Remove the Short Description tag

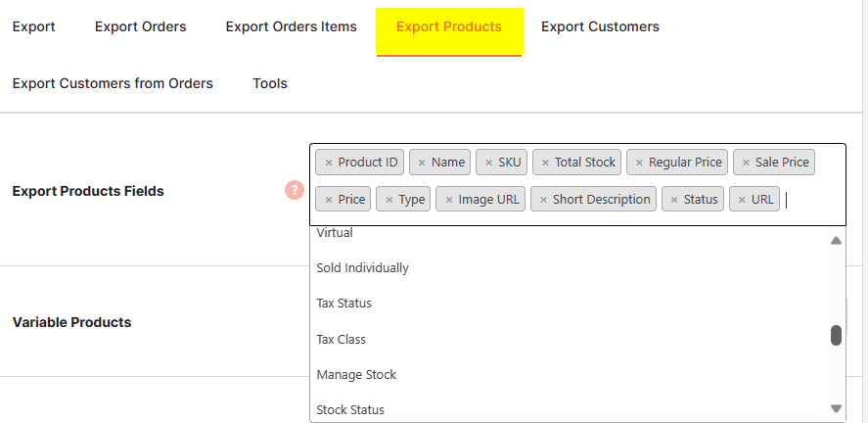pos(543,200)
